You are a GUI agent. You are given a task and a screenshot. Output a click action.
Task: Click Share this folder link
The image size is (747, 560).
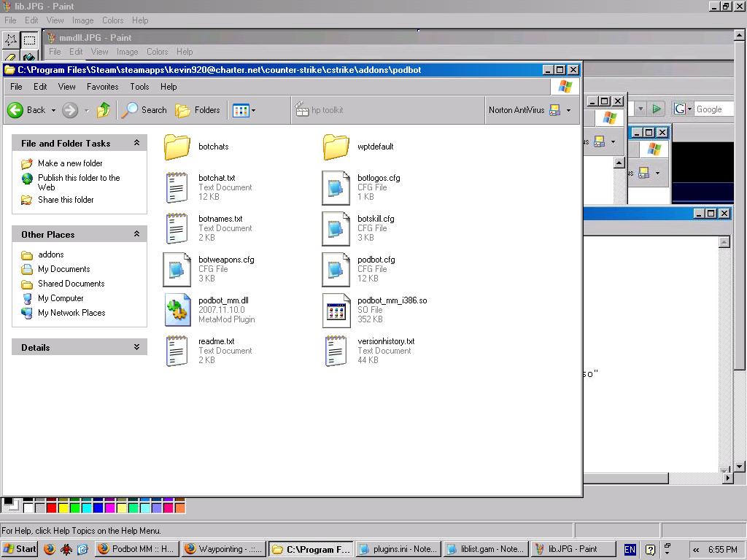66,200
